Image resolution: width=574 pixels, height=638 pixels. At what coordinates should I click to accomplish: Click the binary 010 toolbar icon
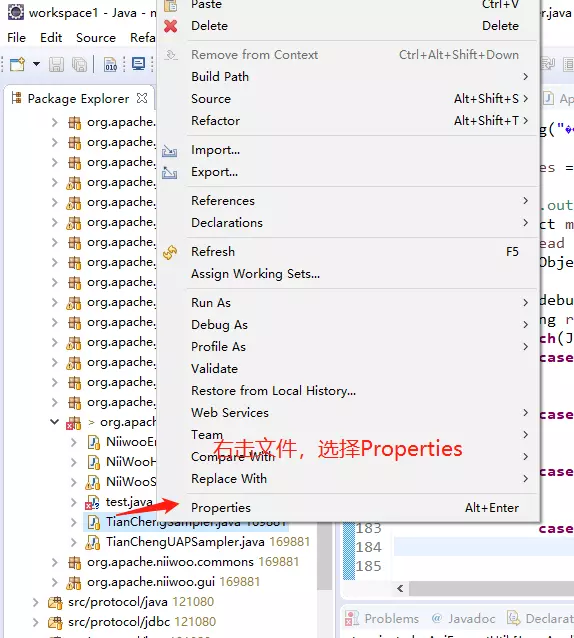coord(111,64)
